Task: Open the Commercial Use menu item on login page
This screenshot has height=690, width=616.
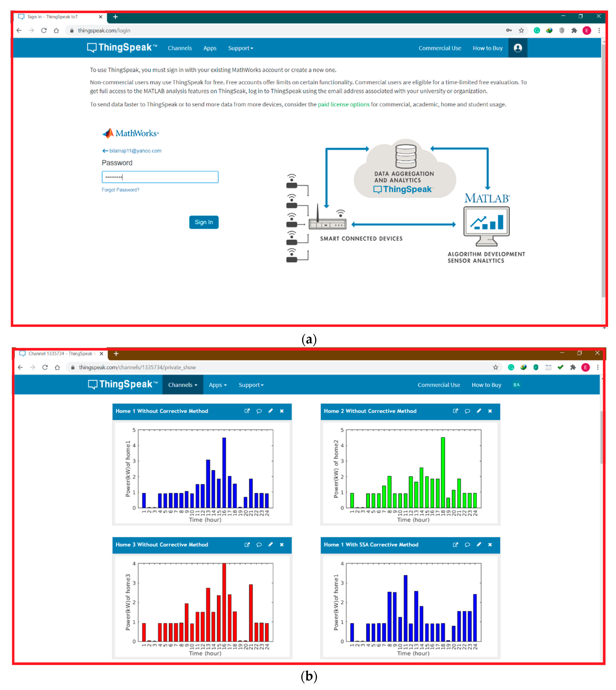Action: (x=440, y=48)
